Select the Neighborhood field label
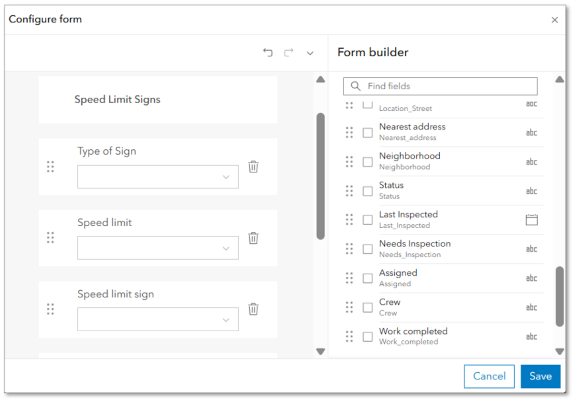573x400 pixels. [410, 156]
